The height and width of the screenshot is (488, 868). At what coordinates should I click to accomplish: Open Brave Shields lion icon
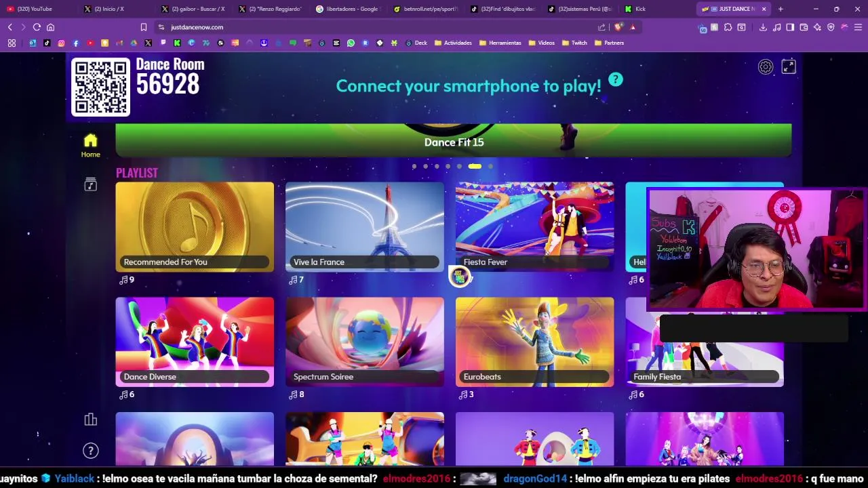pyautogui.click(x=618, y=27)
